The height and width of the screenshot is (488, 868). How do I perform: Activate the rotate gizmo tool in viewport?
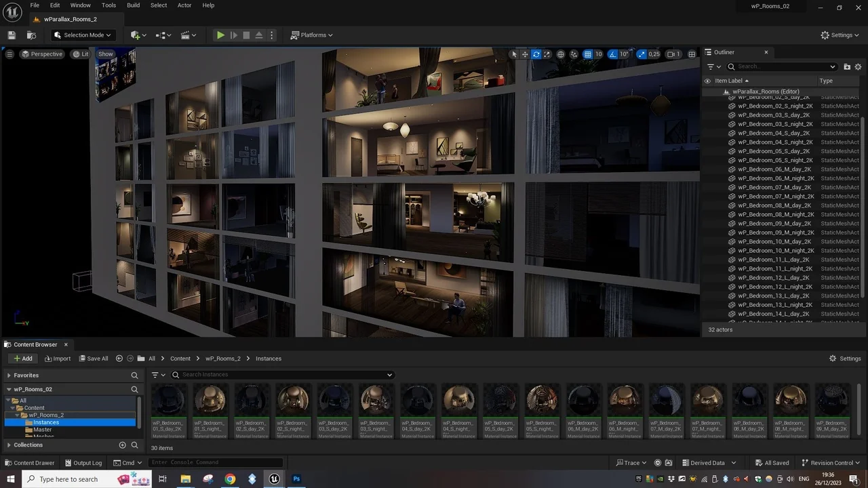coord(536,54)
